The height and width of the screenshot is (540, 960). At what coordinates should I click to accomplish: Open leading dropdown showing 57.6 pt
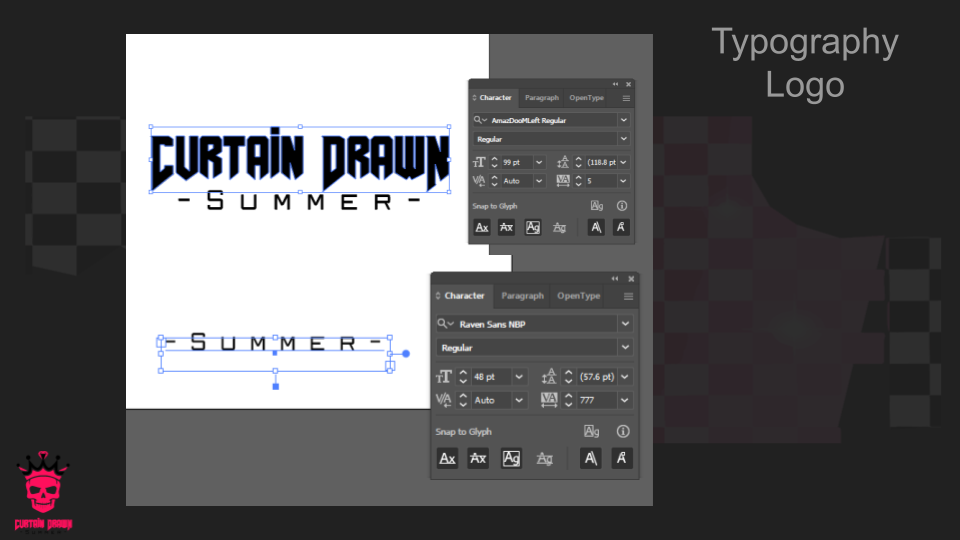pyautogui.click(x=625, y=377)
